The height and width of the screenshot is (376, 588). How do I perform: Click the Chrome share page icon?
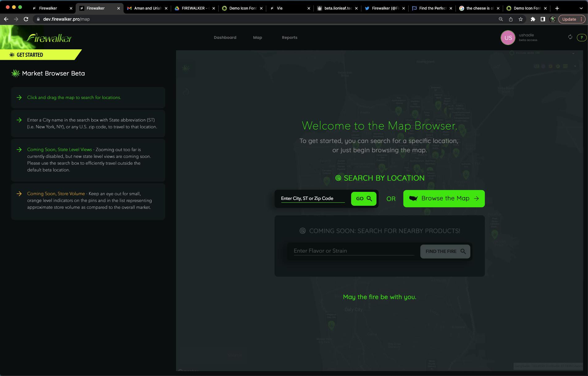[511, 19]
